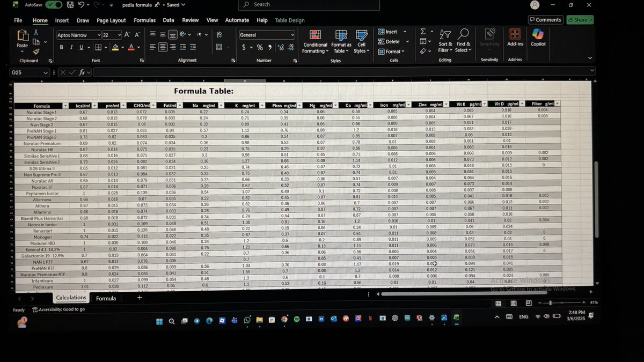644x362 pixels.
Task: Apply Accounting Number Format dollar icon
Action: (x=244, y=47)
